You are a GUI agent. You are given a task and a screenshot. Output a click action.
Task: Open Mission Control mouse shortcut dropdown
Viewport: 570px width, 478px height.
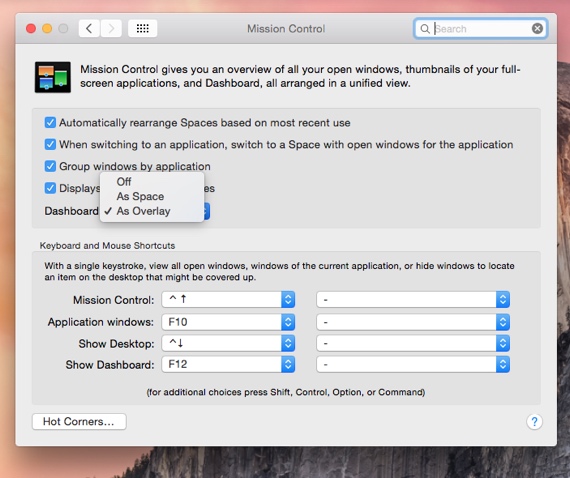click(x=413, y=300)
